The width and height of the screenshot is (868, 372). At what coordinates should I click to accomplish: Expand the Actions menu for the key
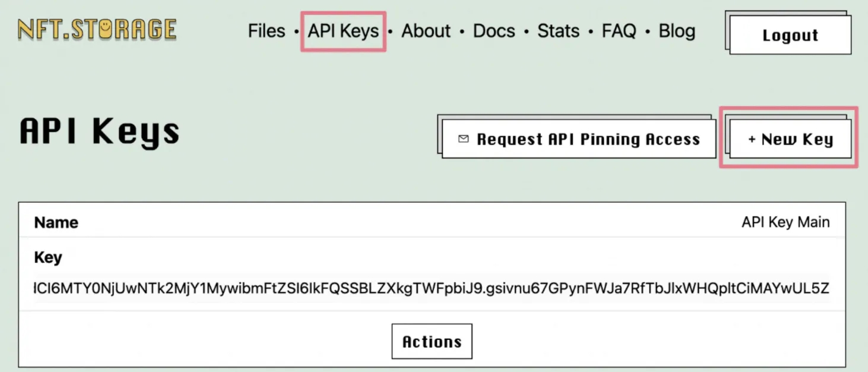(432, 341)
